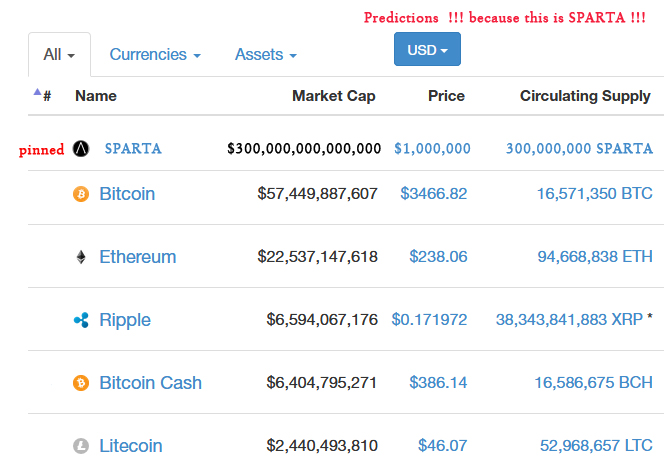Open the Ethereum name link

tap(137, 257)
